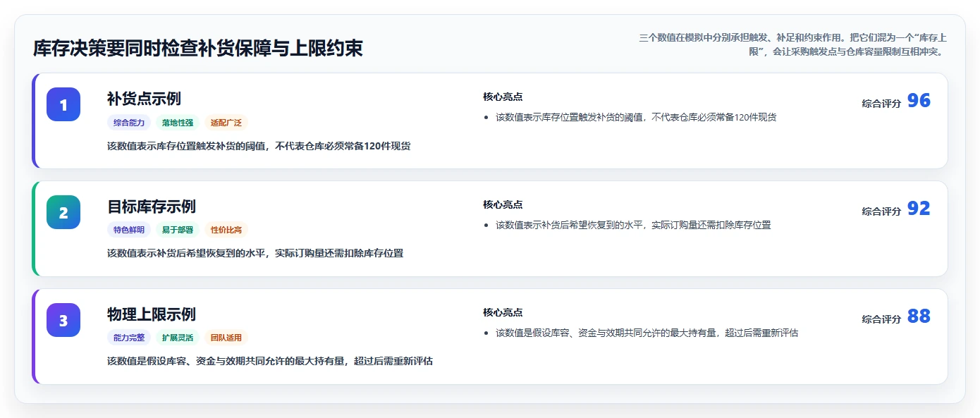Viewport: 980px width, 418px height.
Task: Click 综合评分 label beside score 96
Action: click(881, 104)
